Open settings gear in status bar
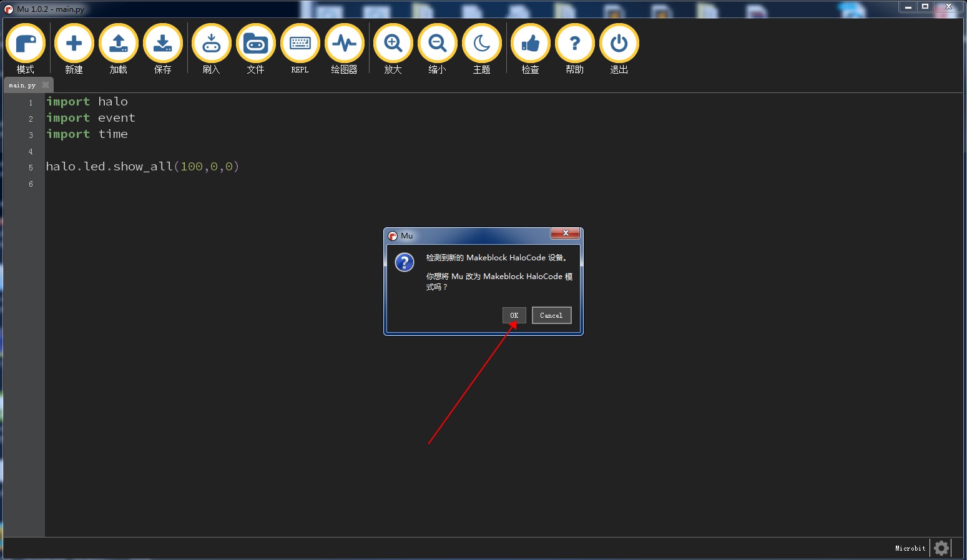967x560 pixels. point(941,548)
